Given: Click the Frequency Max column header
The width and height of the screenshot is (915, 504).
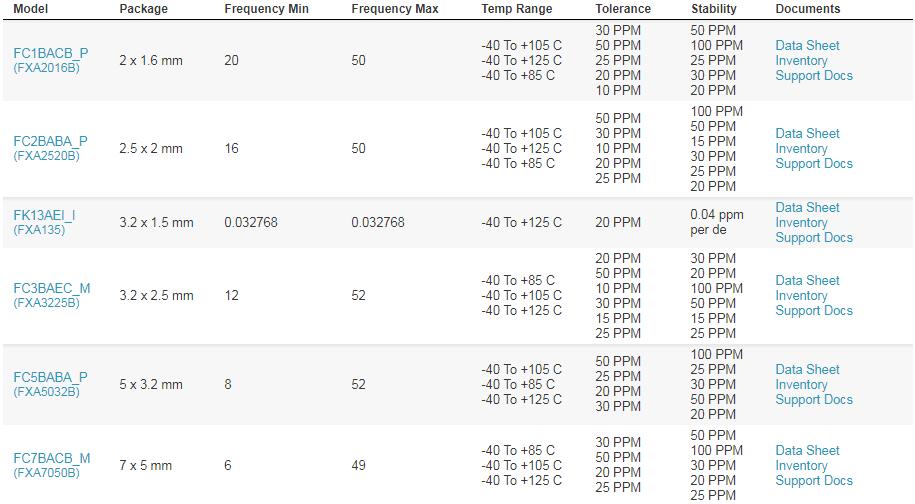Looking at the screenshot, I should click(395, 9).
